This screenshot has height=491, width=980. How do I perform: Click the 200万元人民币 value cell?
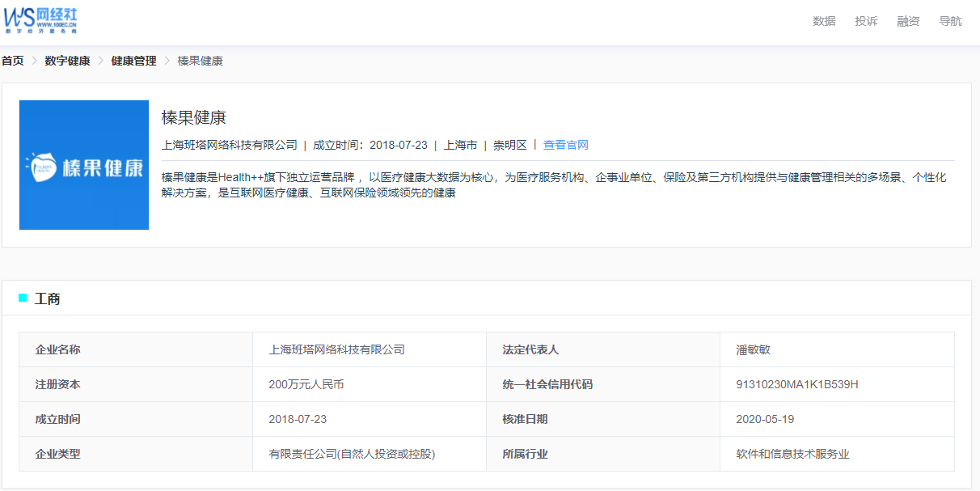click(370, 384)
